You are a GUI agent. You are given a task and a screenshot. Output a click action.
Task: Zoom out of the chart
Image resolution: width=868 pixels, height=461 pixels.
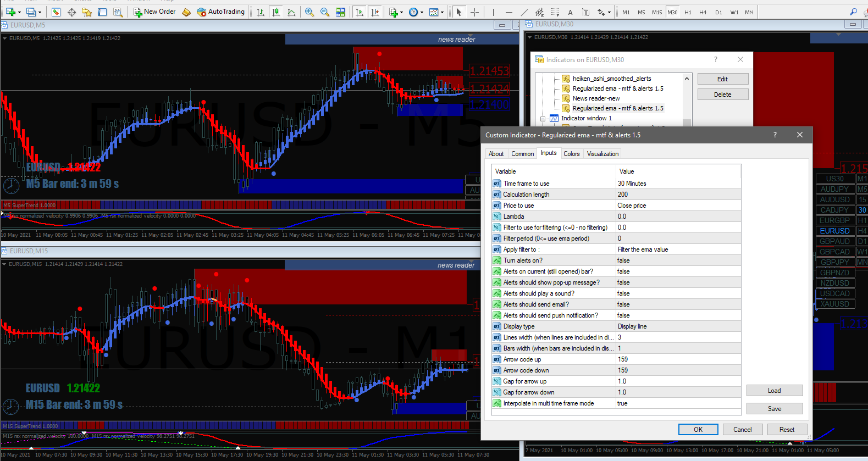[325, 12]
